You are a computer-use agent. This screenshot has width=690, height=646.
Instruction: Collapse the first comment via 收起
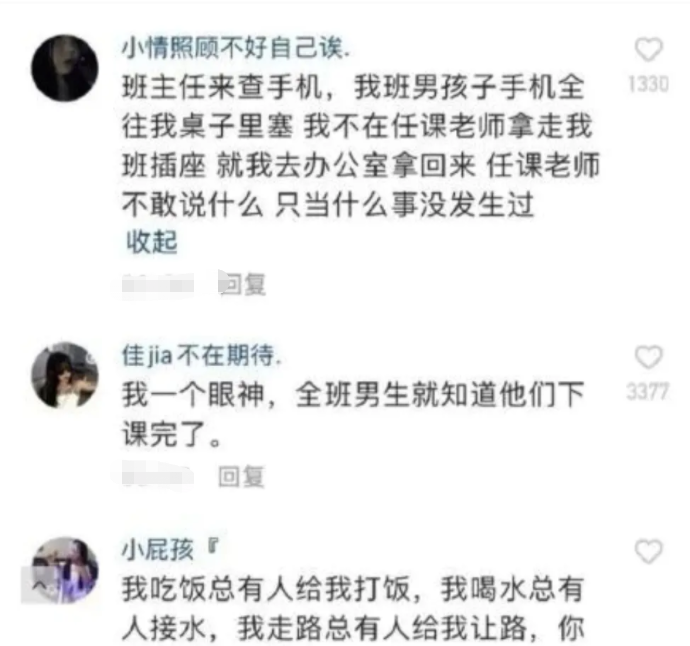(x=152, y=242)
